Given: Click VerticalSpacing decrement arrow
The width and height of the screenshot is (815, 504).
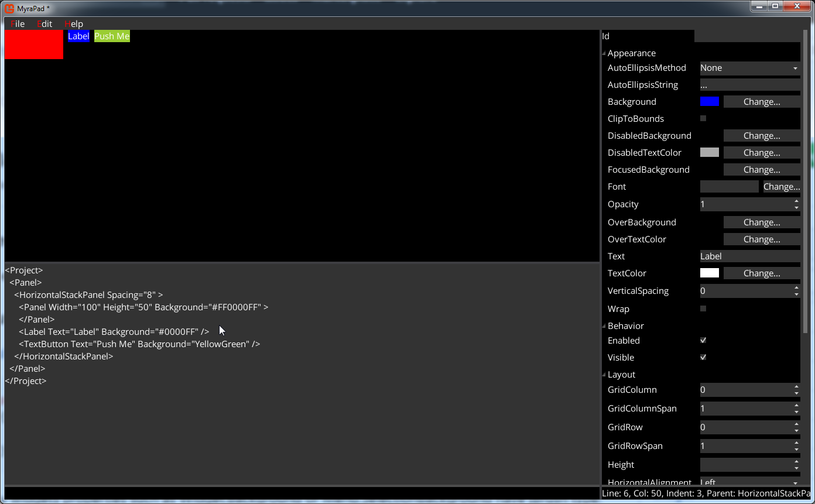Looking at the screenshot, I should point(796,294).
